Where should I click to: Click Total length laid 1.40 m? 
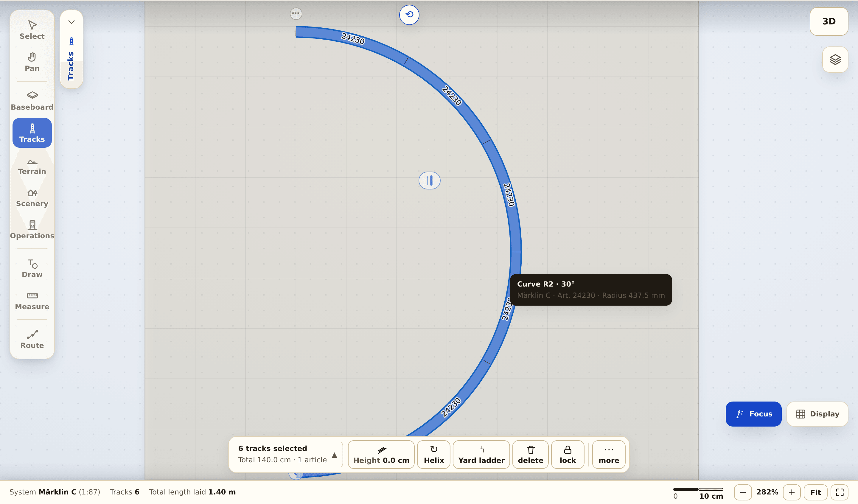coord(192,492)
